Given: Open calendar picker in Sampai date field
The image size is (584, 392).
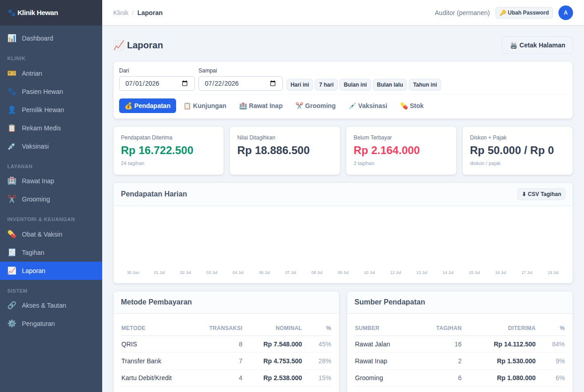Looking at the screenshot, I should [x=273, y=83].
